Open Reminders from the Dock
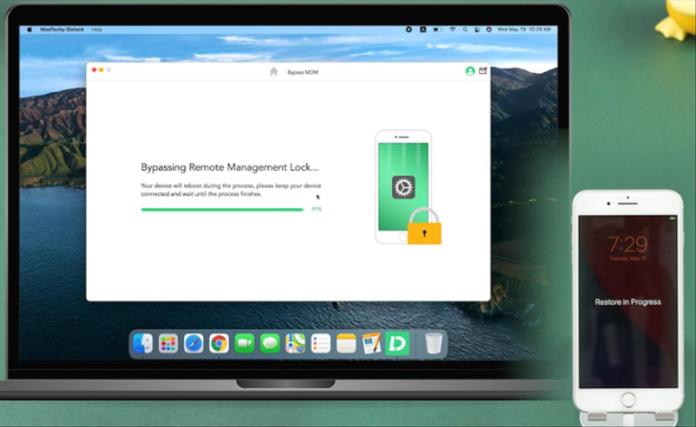Image resolution: width=696 pixels, height=427 pixels. (x=320, y=344)
